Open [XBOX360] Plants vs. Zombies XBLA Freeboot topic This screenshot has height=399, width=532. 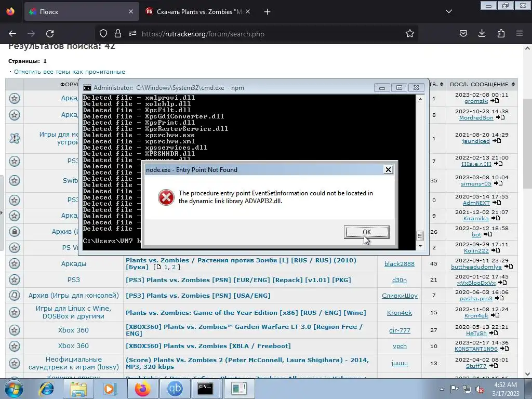point(208,346)
